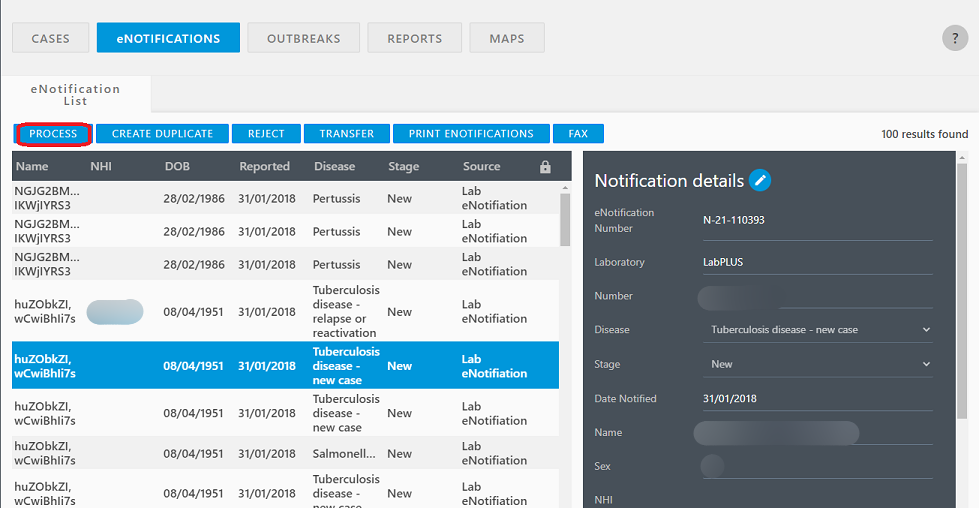Click the Name field in Notification details
Screen dimensions: 979x508
(818, 432)
